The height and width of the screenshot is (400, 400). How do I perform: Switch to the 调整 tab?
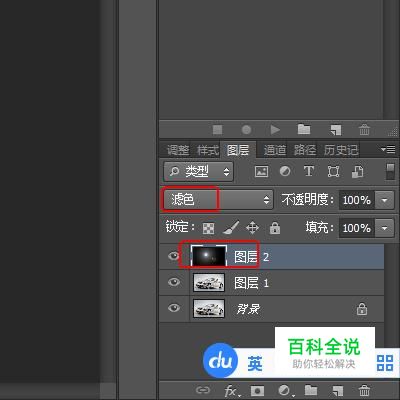[x=178, y=150]
